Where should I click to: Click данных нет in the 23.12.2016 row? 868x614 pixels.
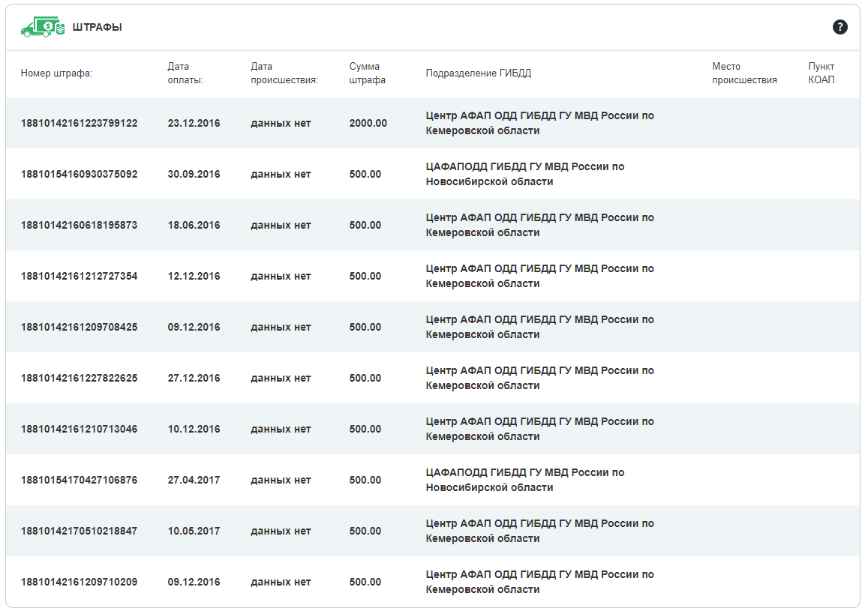coord(281,124)
